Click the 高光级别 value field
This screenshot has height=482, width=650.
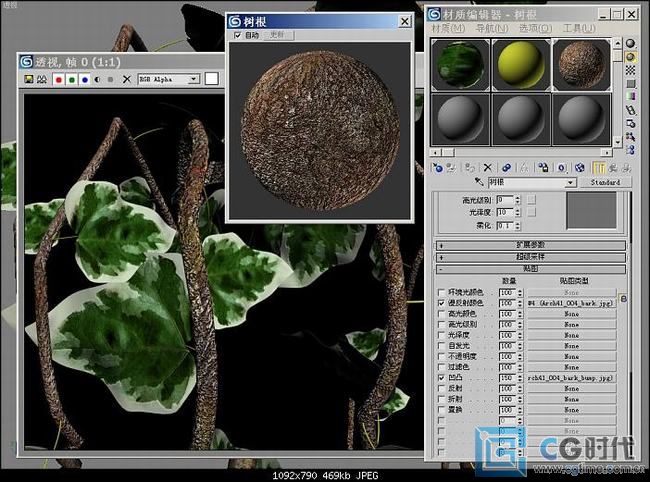coord(504,200)
